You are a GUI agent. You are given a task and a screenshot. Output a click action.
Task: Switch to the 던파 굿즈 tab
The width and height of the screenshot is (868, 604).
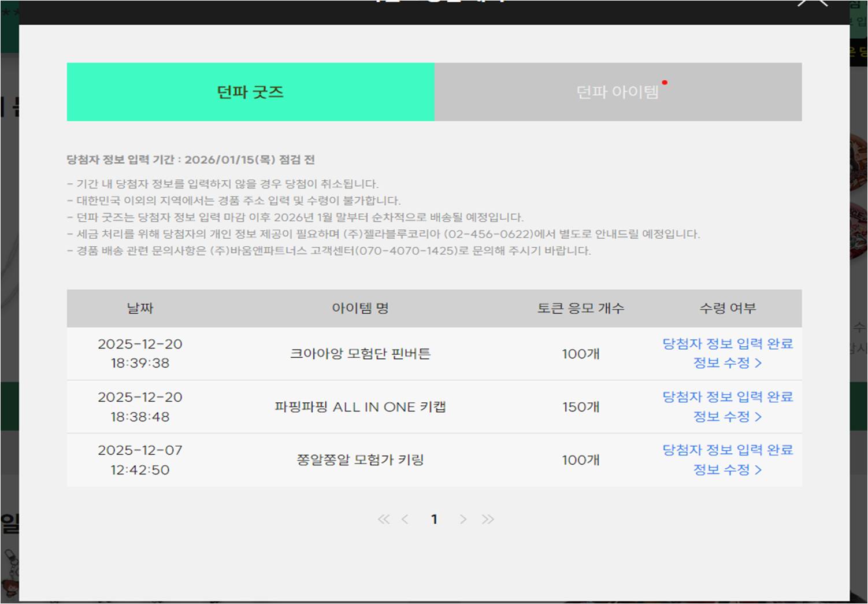coord(250,92)
